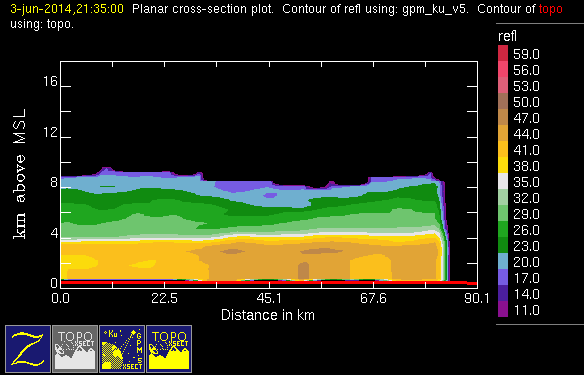Click the 45.1 x-axis tick label
Screen dimensions: 584x375
pyautogui.click(x=269, y=298)
